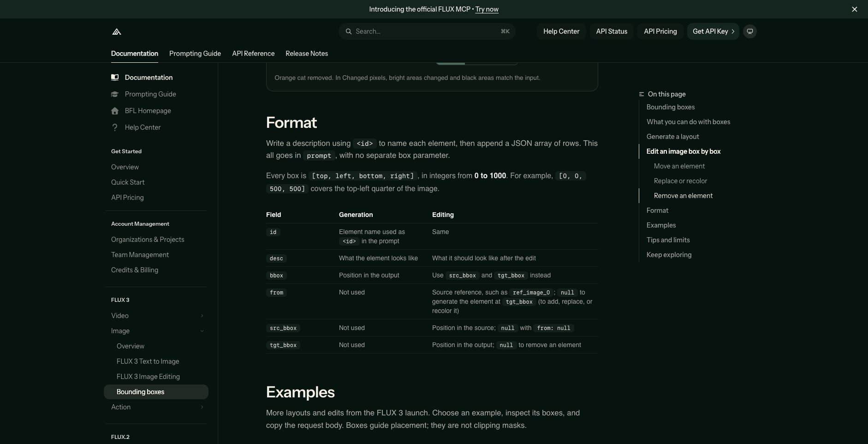868x444 pixels.
Task: Jump to Keep exploring section
Action: (x=669, y=255)
